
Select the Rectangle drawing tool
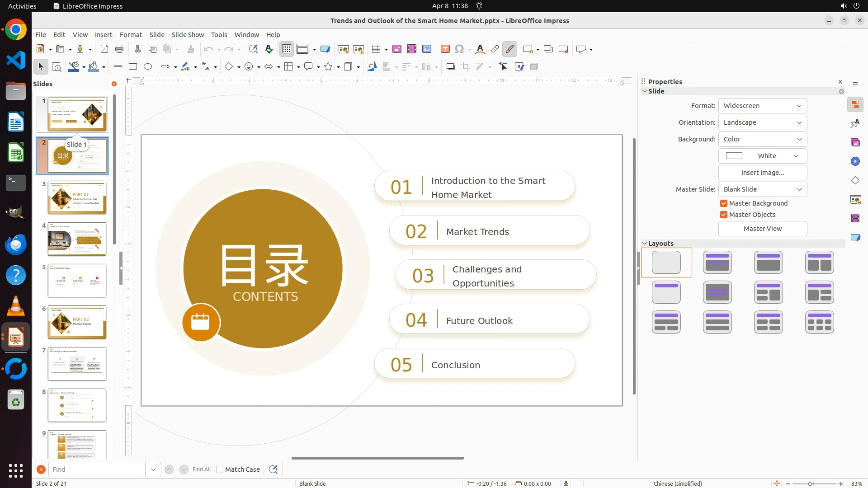click(x=133, y=67)
